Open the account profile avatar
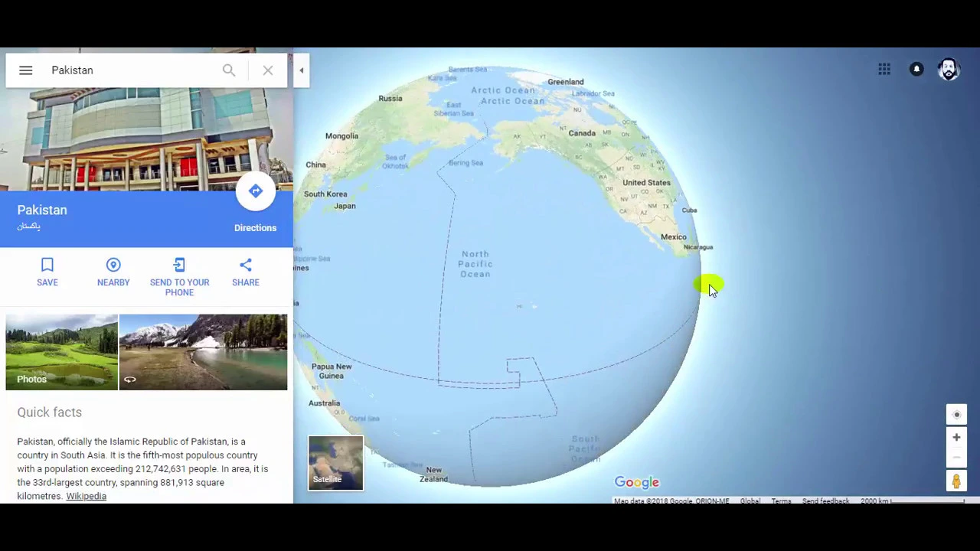 [x=949, y=70]
